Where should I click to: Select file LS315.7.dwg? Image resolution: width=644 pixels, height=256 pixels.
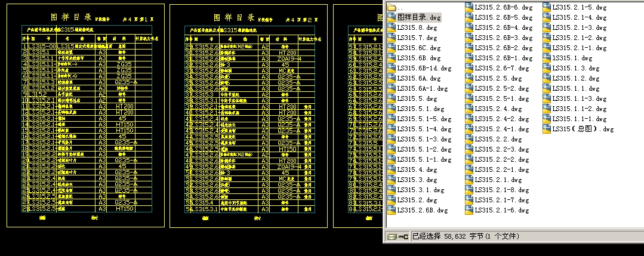click(x=412, y=38)
